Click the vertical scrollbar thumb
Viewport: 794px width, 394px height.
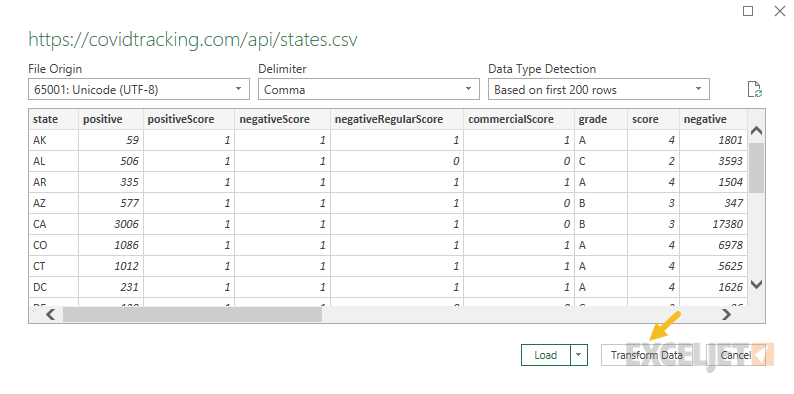(756, 168)
